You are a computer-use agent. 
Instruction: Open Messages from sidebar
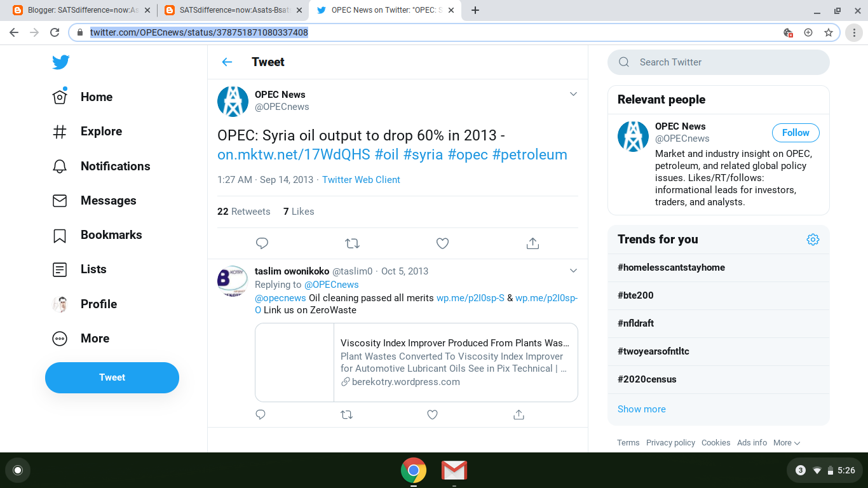point(94,200)
